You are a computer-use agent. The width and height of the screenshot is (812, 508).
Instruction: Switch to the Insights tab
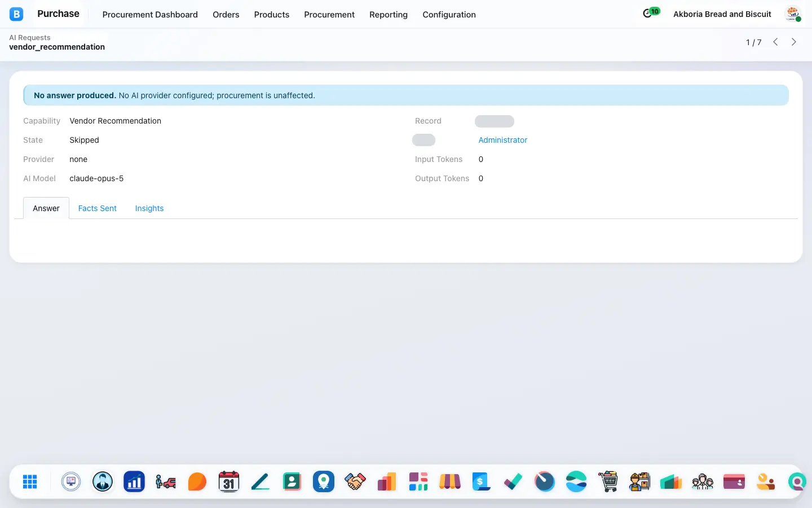[149, 208]
